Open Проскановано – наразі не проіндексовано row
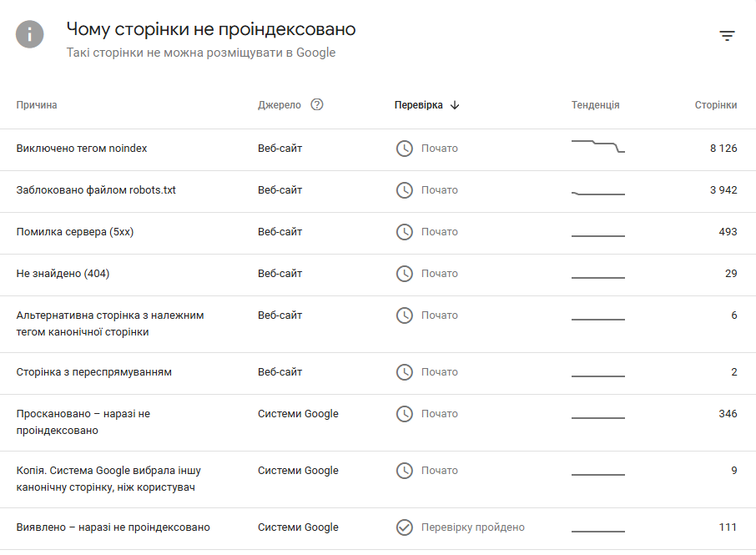The image size is (756, 555). tap(83, 422)
